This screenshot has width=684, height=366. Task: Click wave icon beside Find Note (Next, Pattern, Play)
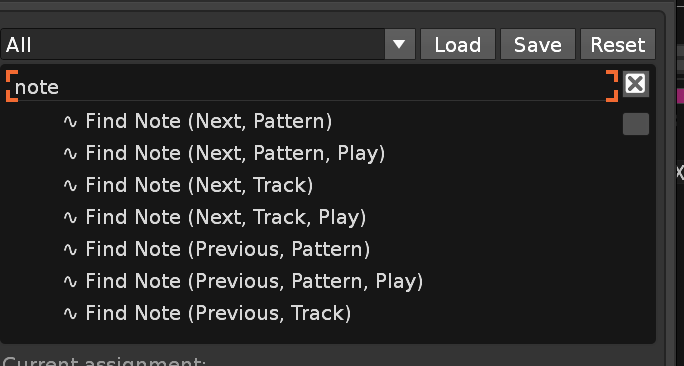70,154
